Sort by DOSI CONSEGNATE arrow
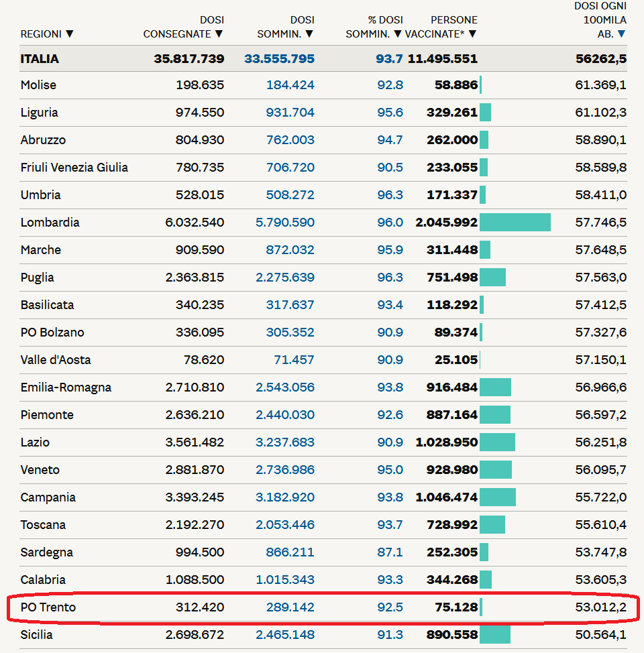This screenshot has height=653, width=644. pos(219,34)
